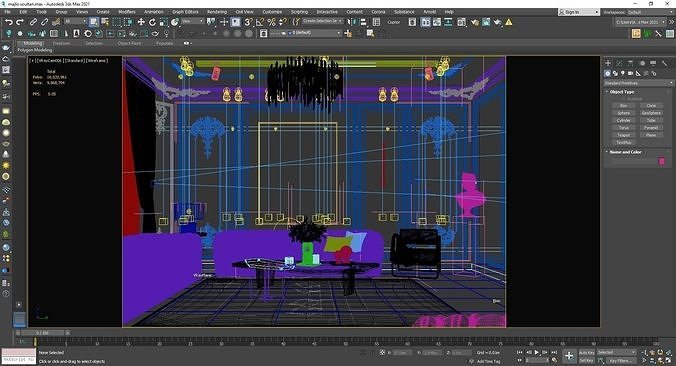Toggle the Percent Snap icon
The width and height of the screenshot is (676, 366).
(x=271, y=22)
